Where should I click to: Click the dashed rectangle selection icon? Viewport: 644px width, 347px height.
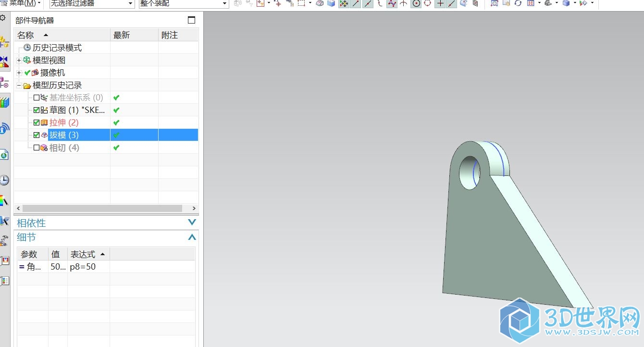click(301, 3)
